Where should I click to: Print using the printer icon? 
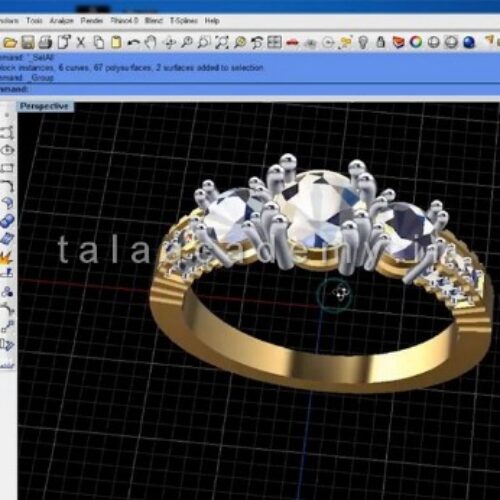(45, 43)
